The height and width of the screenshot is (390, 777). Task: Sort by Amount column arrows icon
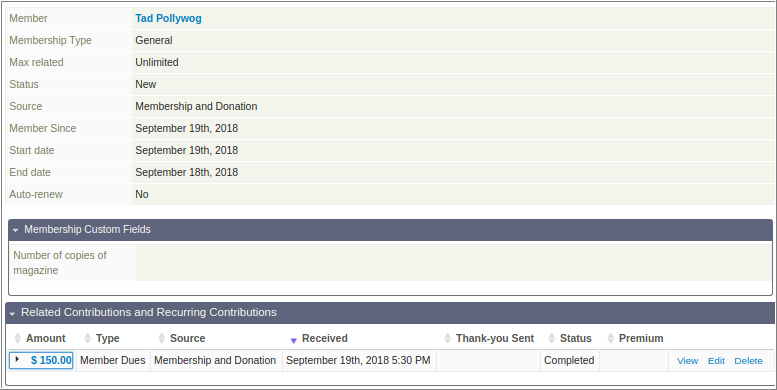[x=18, y=338]
